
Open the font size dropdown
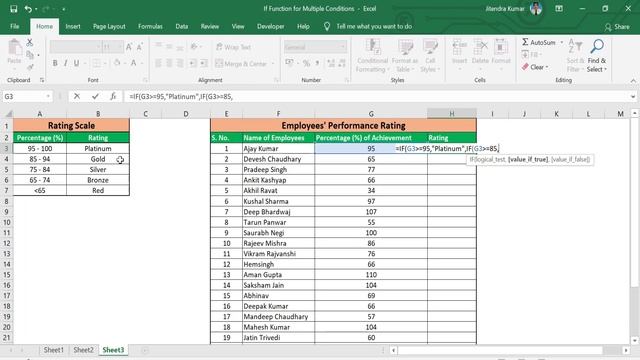point(120,47)
